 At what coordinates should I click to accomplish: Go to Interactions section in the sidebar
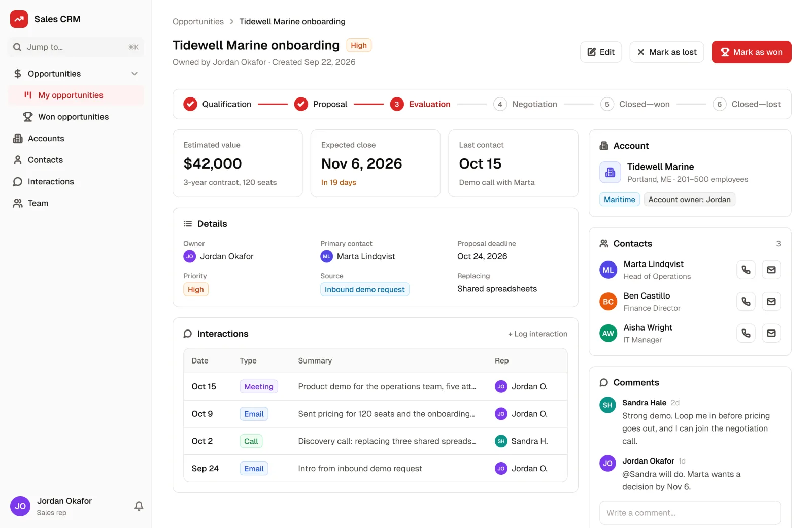(76, 181)
